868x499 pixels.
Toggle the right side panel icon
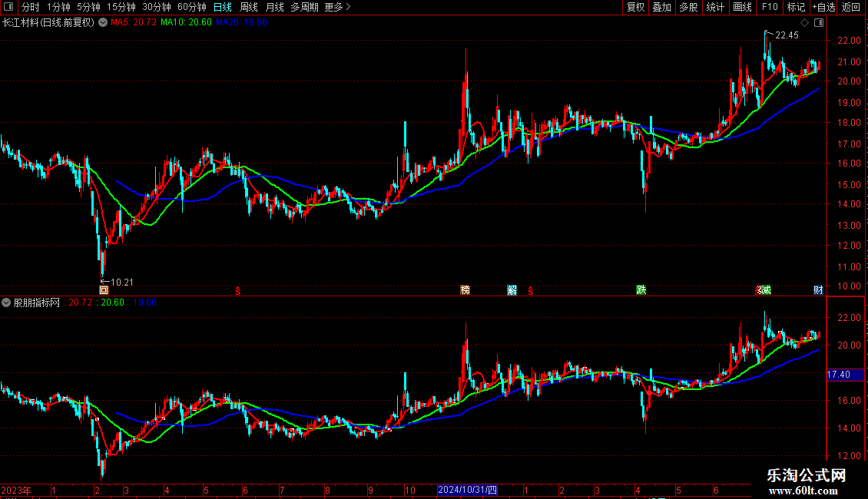click(x=819, y=23)
